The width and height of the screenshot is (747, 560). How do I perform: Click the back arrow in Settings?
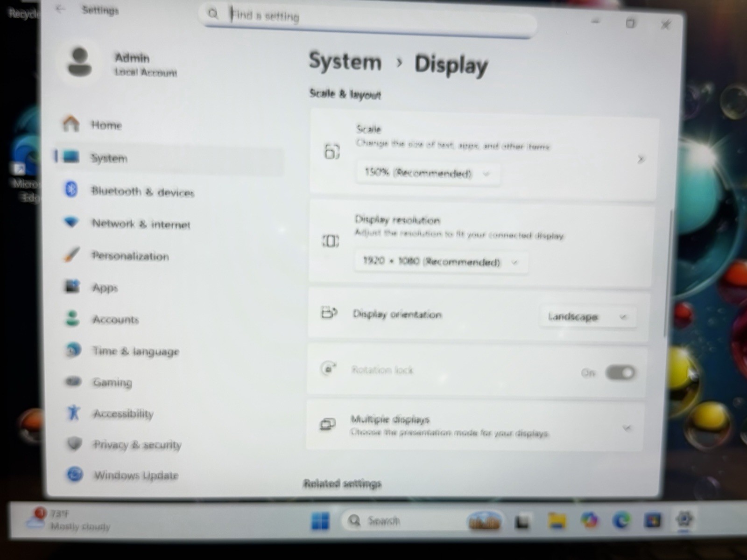61,9
